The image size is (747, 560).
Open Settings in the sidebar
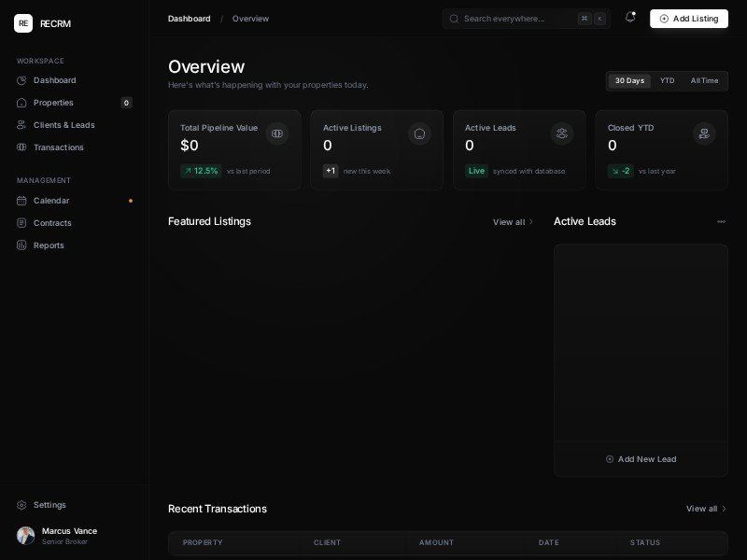click(49, 505)
